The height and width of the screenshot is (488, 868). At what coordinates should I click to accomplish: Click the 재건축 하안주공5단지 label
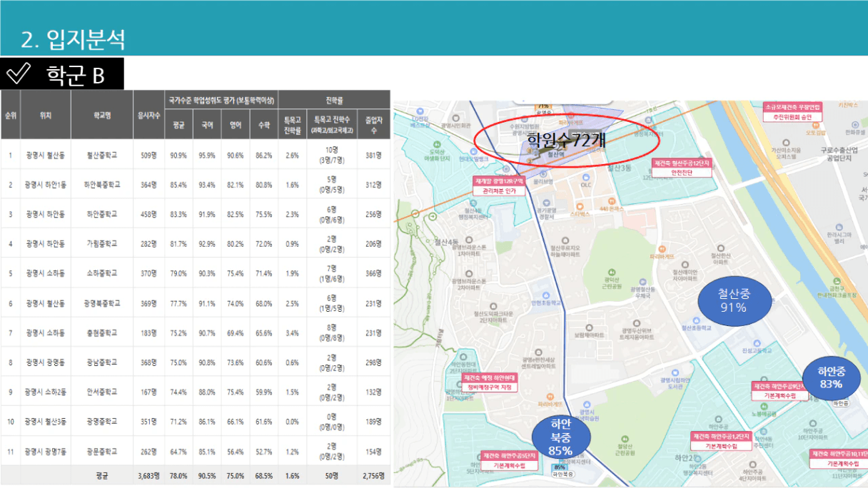tap(509, 460)
